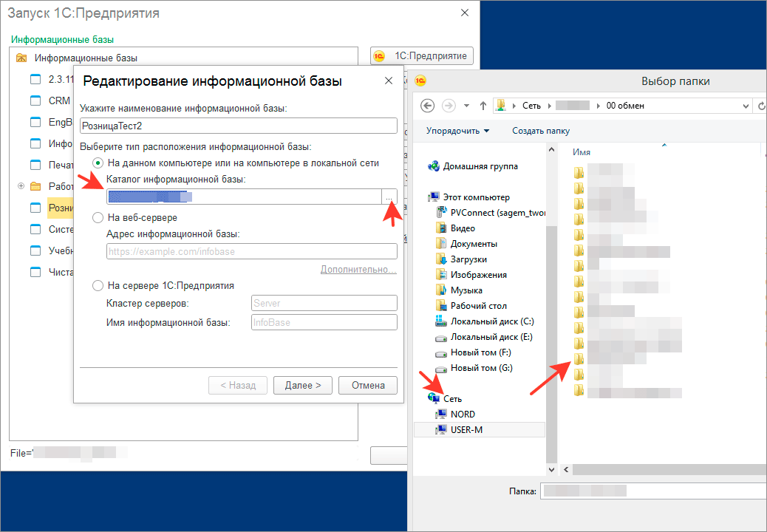Open the 'Изображения' folder
The image size is (767, 532).
471,275
